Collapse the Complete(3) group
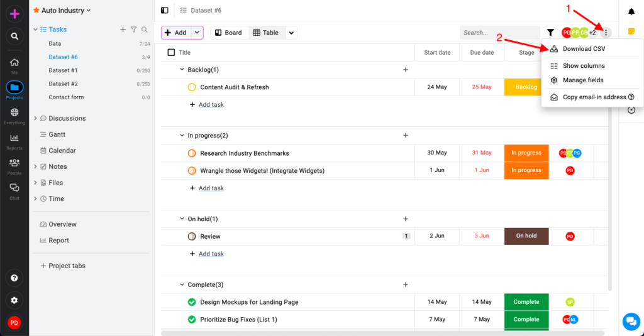This screenshot has height=336, width=644. [182, 285]
